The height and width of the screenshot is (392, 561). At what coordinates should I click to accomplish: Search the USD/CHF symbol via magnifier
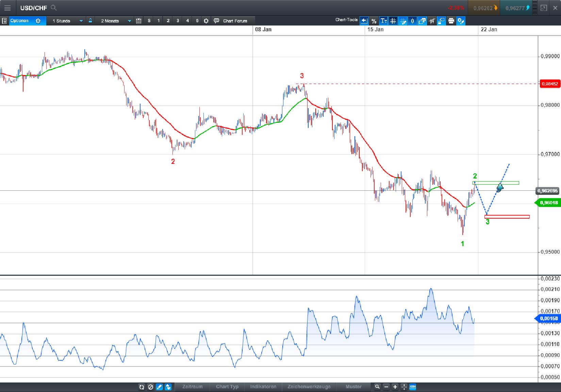(53, 7)
